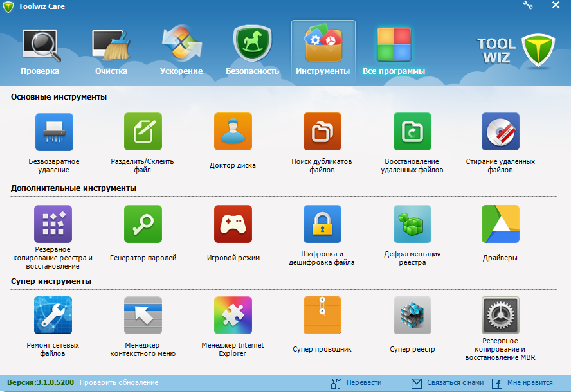Screen dimensions: 571x392
Task: Enable Игровой режим
Action: [233, 224]
